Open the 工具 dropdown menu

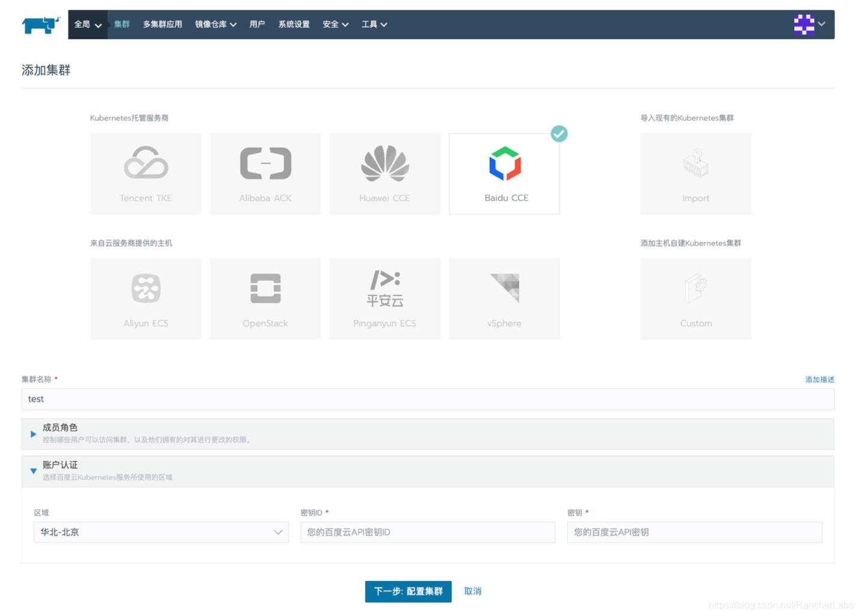(374, 25)
